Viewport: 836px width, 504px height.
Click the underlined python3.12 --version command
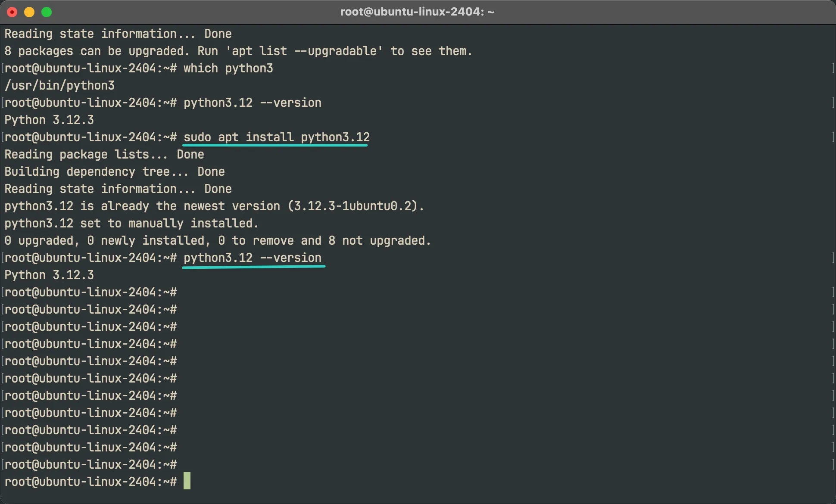pos(253,258)
